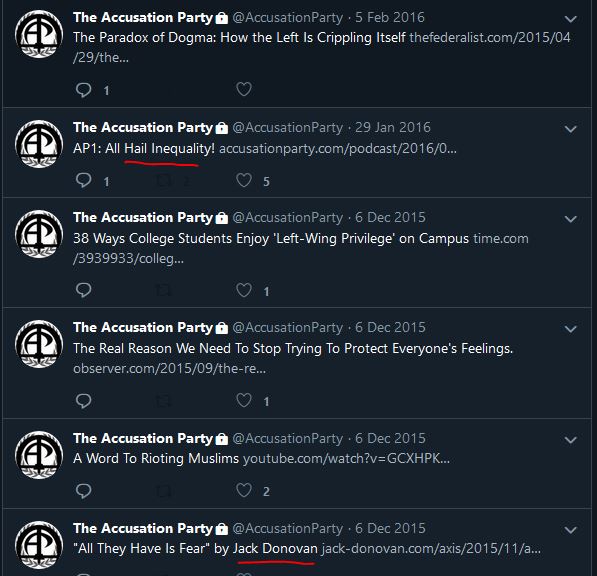This screenshot has width=597, height=576.
Task: Open the accusationparty.com podcast link
Action: pos(338,148)
